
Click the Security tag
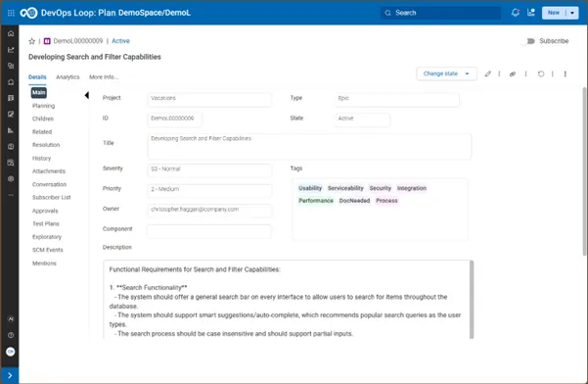pos(380,188)
